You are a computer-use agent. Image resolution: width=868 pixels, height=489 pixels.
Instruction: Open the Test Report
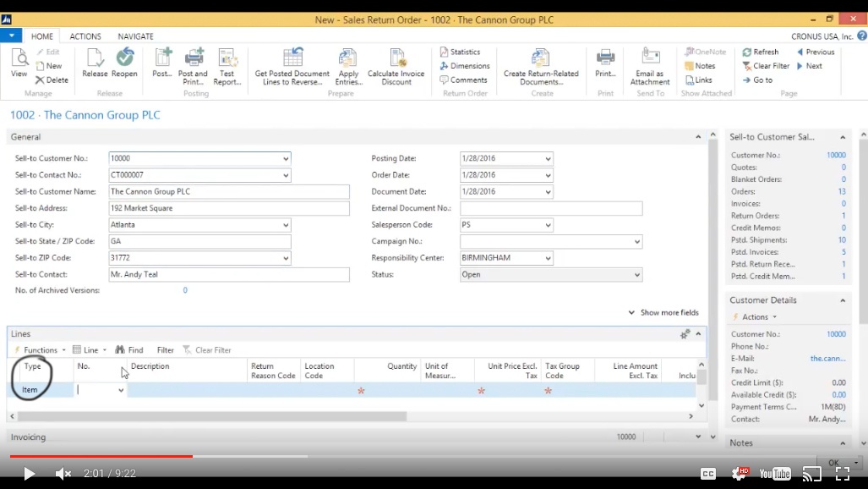[227, 67]
